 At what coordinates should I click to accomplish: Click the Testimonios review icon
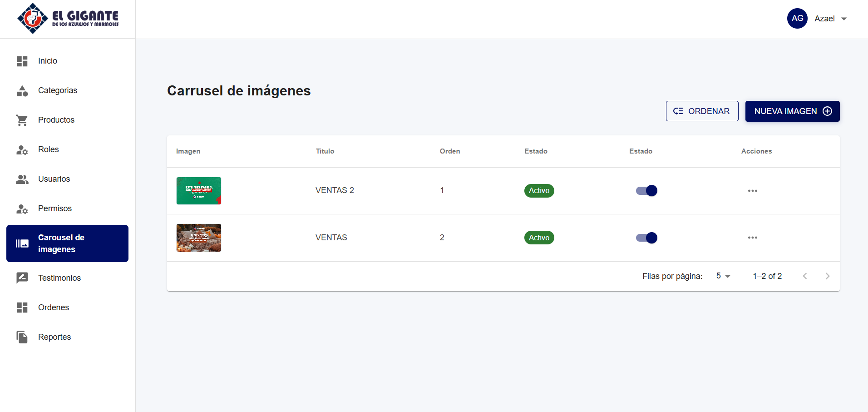[22, 278]
